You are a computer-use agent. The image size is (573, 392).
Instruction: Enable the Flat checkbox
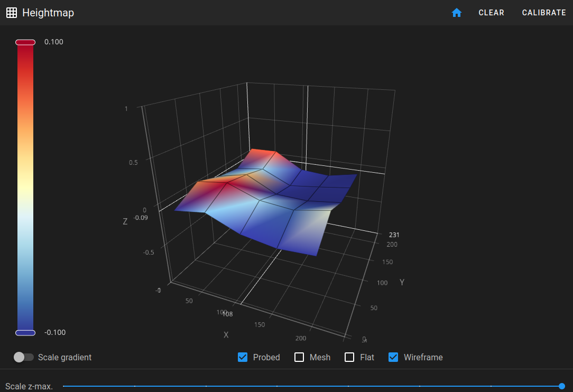pos(349,357)
